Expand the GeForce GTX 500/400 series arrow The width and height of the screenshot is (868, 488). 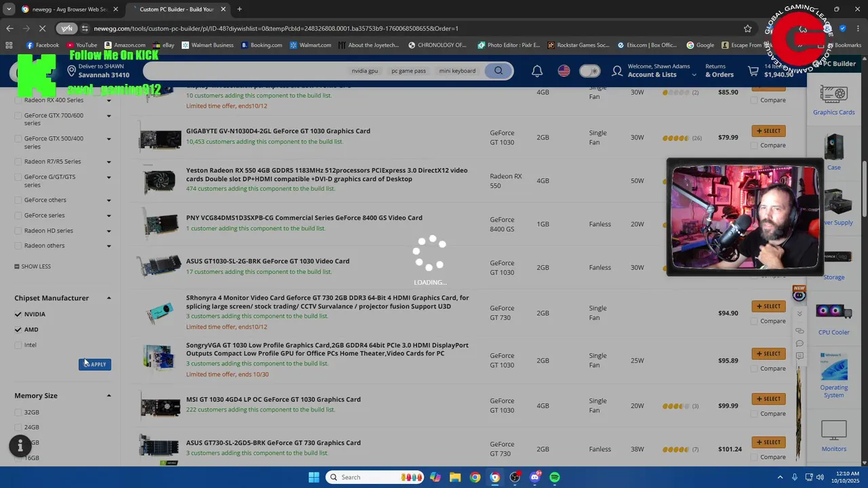(108, 139)
